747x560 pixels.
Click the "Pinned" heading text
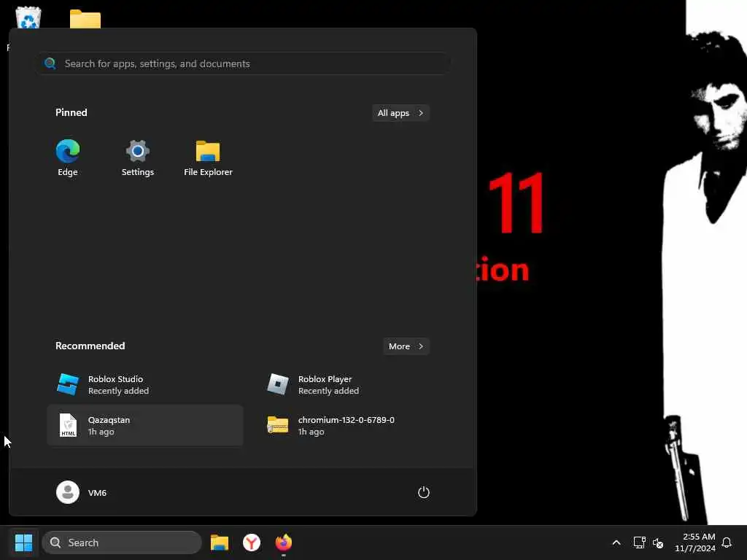pyautogui.click(x=71, y=112)
